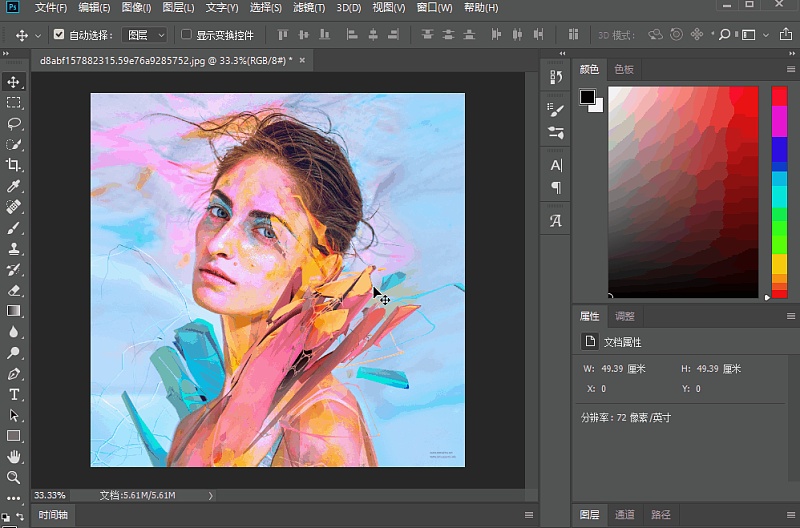Image resolution: width=800 pixels, height=528 pixels.
Task: Select the Dodge tool
Action: click(x=14, y=353)
